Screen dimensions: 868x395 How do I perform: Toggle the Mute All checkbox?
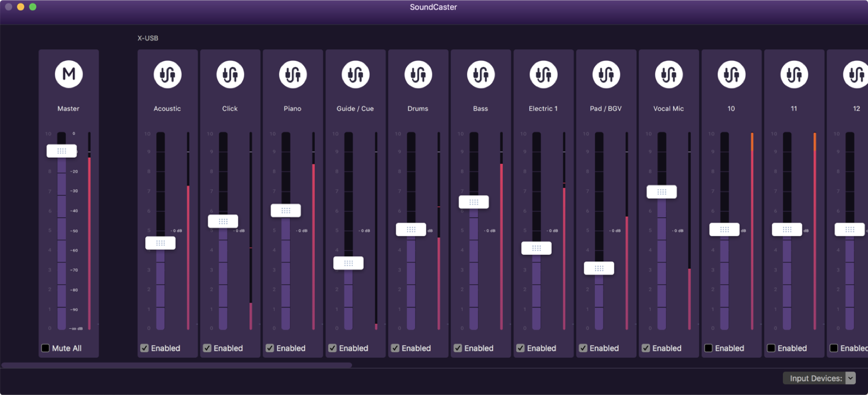coord(46,348)
